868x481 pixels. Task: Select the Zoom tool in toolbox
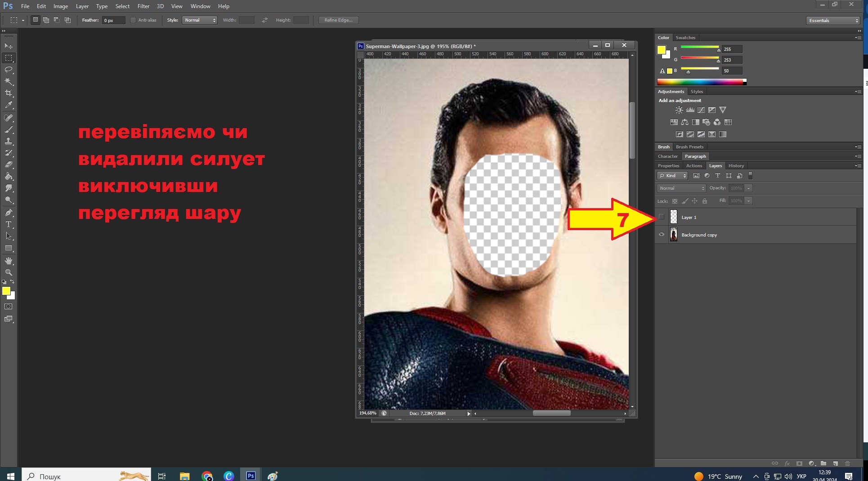(9, 272)
